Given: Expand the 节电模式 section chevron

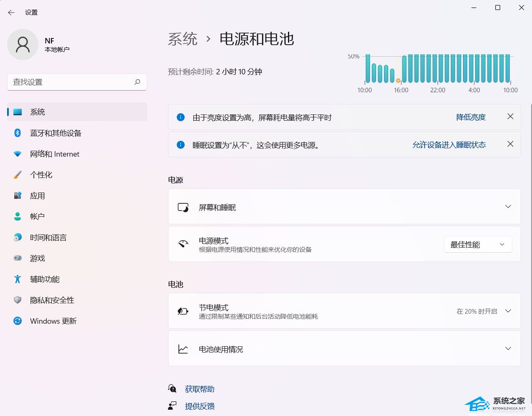Looking at the screenshot, I should (x=508, y=311).
